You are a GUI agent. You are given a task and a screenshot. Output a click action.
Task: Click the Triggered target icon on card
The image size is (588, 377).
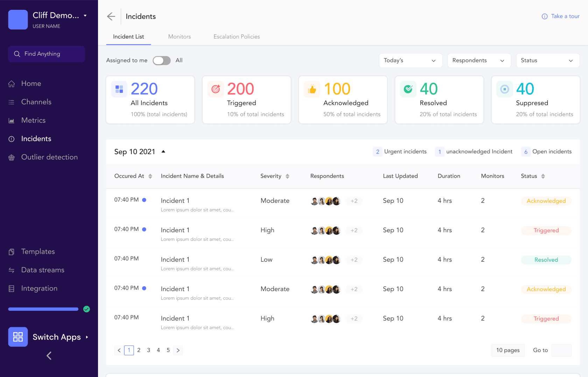pos(216,89)
